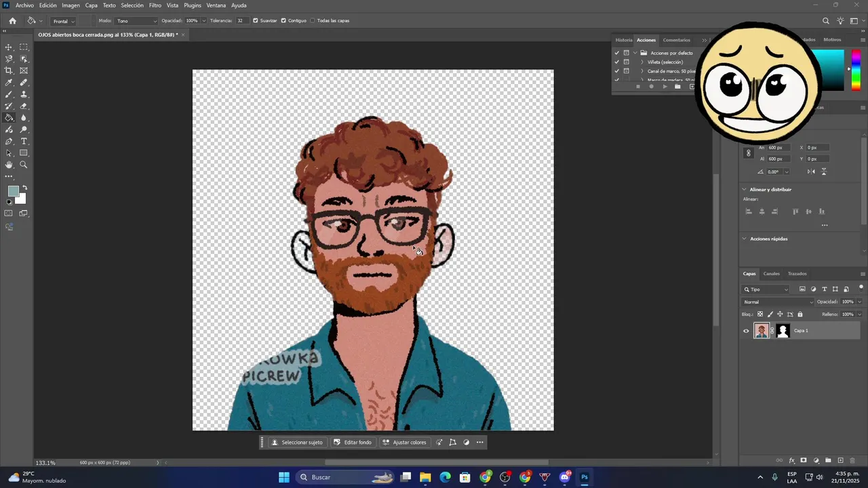This screenshot has height=488, width=868.
Task: Open the Imagen menu
Action: click(x=71, y=5)
